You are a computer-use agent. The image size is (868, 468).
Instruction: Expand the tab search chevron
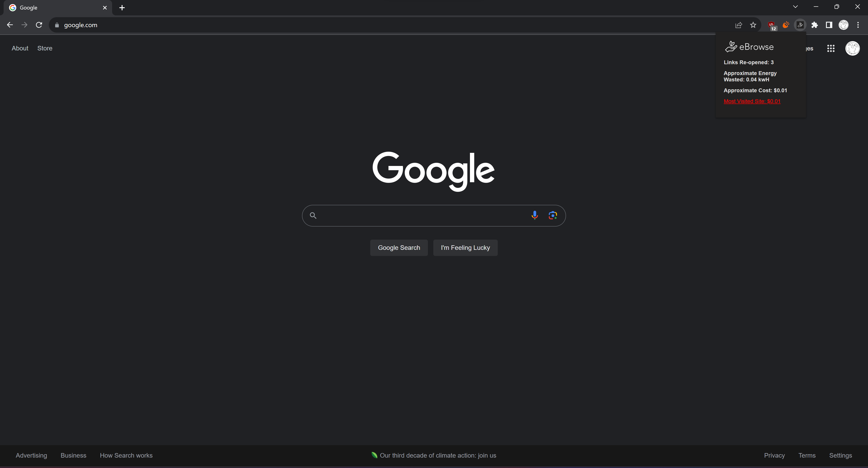(795, 7)
